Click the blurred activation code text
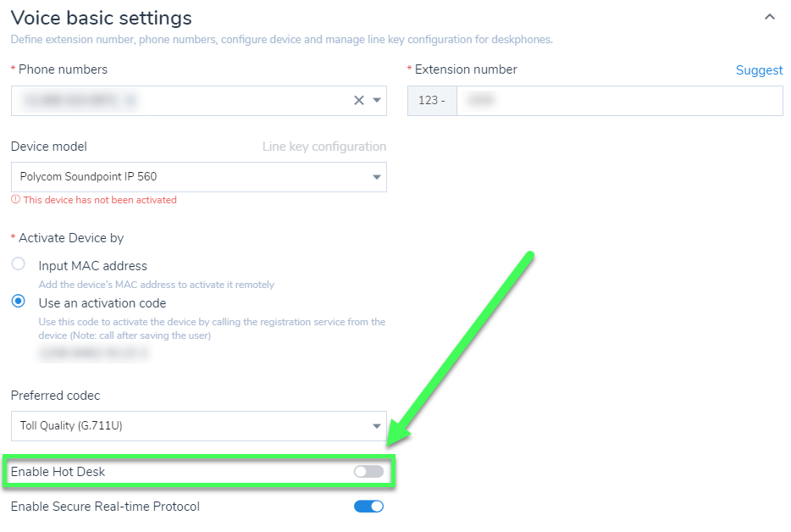791x532 pixels. pos(93,352)
